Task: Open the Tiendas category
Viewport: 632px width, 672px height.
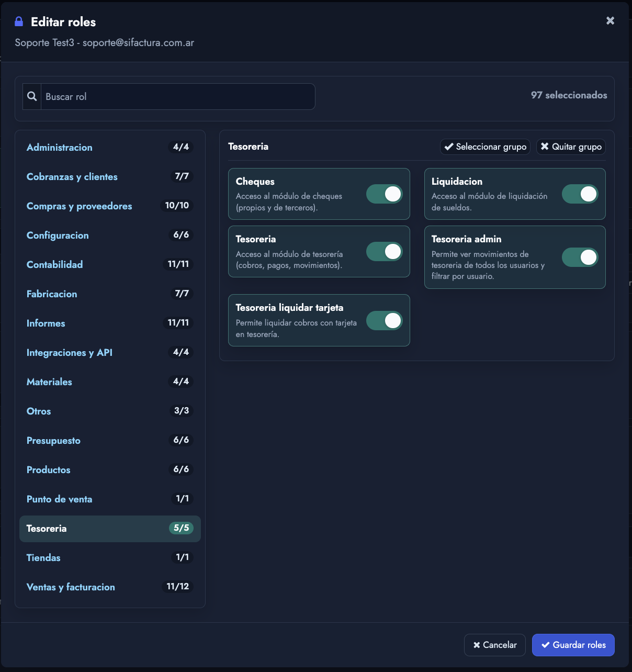Action: coord(110,557)
